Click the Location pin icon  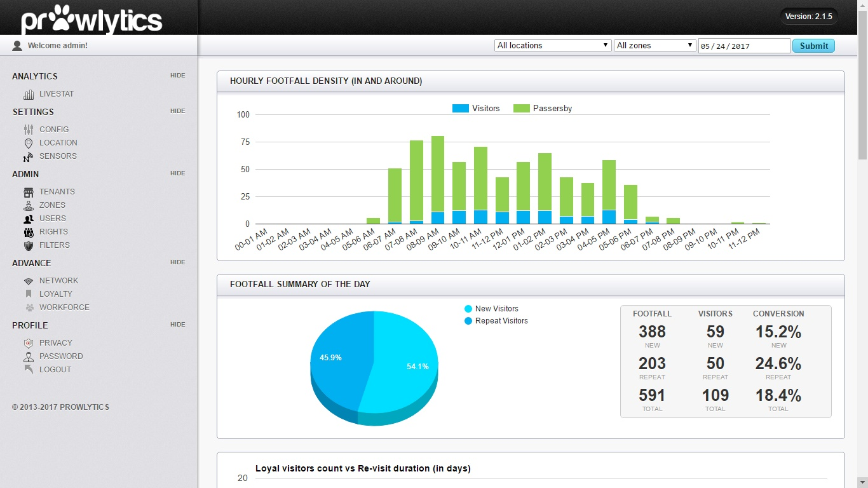[x=29, y=143]
